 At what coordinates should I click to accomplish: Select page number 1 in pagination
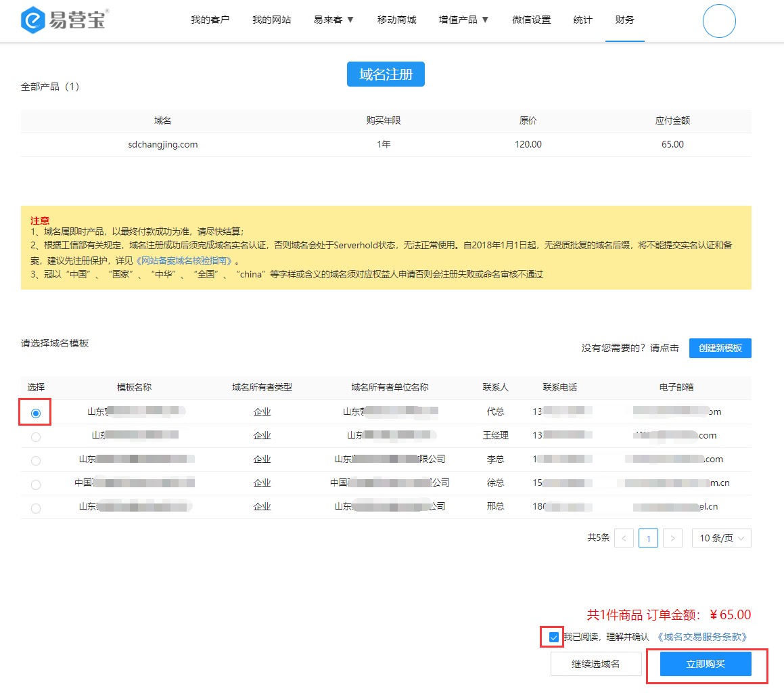pyautogui.click(x=648, y=538)
